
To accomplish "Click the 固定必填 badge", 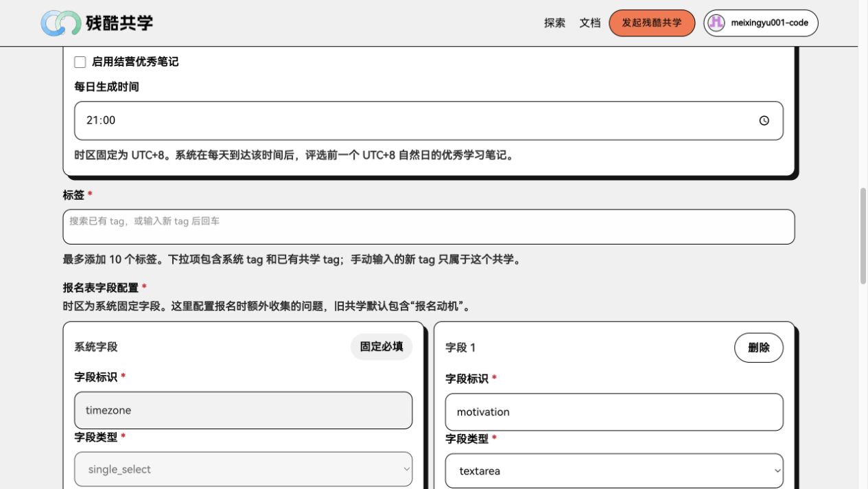I will click(x=382, y=347).
